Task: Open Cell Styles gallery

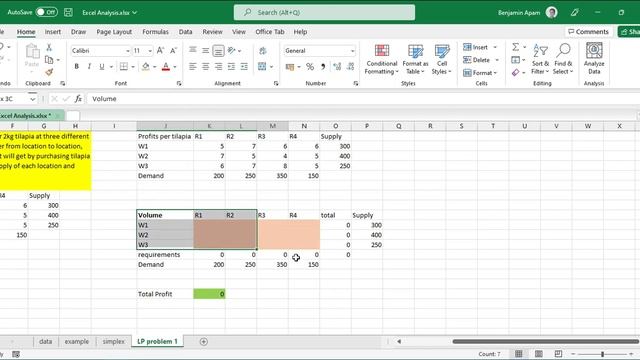Action: (442, 60)
